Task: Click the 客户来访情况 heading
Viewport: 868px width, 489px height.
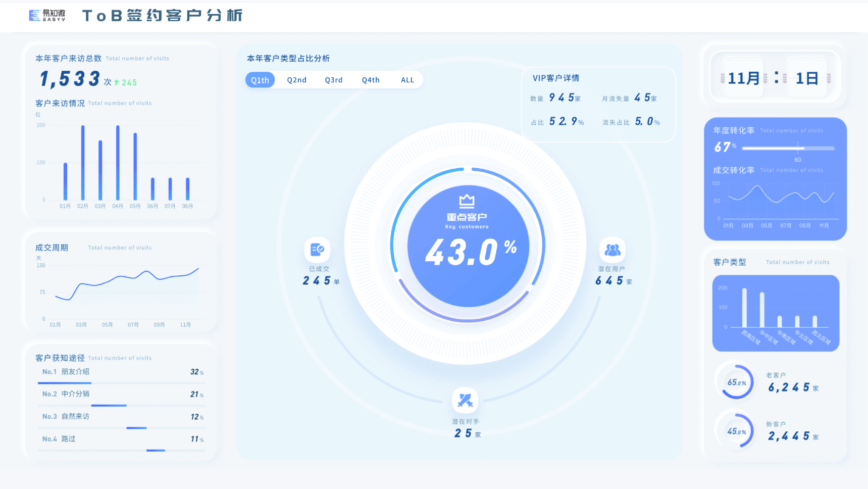Action: click(x=60, y=103)
